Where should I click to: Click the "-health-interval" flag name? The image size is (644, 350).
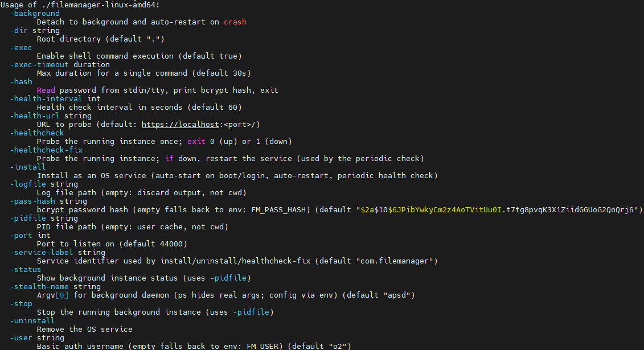coord(46,99)
